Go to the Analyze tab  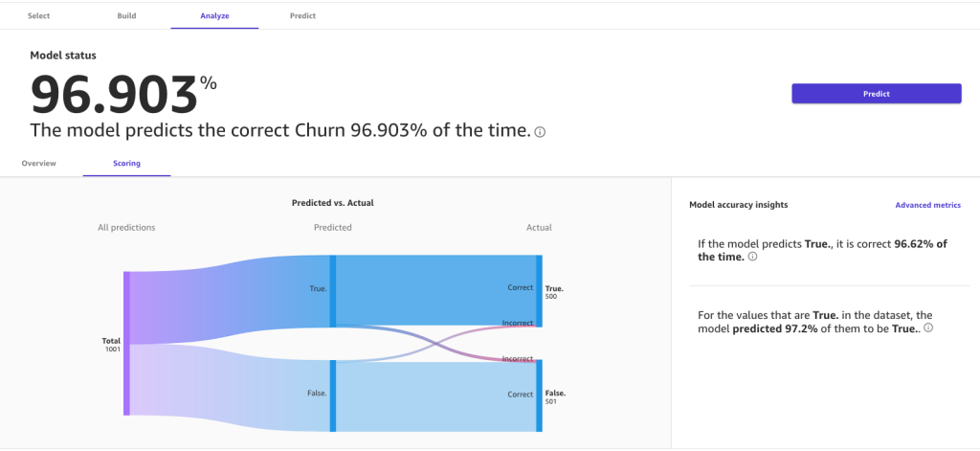(x=214, y=15)
